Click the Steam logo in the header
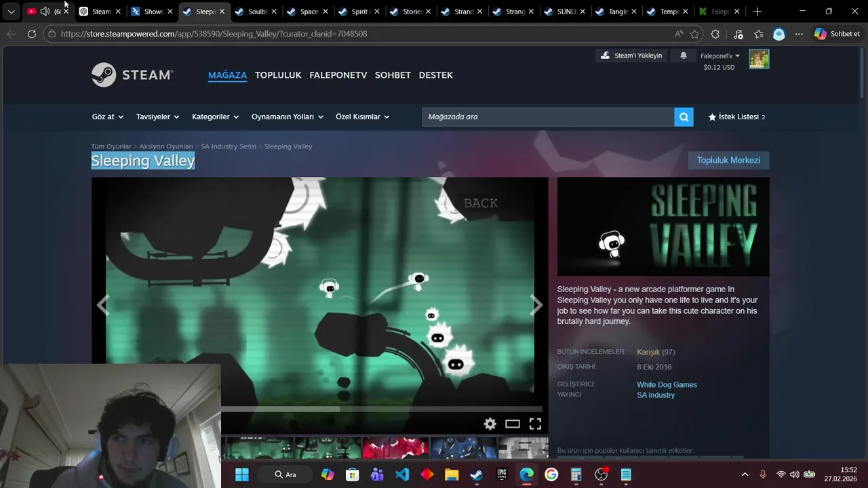Viewport: 868px width, 488px height. point(132,75)
